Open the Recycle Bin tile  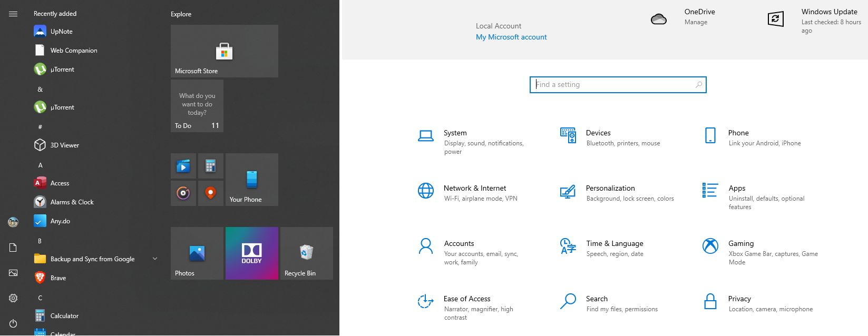tap(307, 253)
